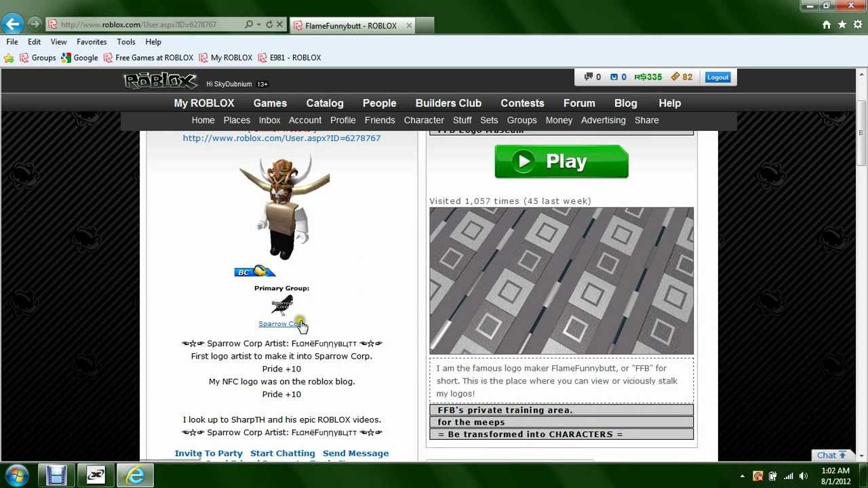This screenshot has height=488, width=868.
Task: Open the Sparrow Corp group link
Action: tap(281, 324)
